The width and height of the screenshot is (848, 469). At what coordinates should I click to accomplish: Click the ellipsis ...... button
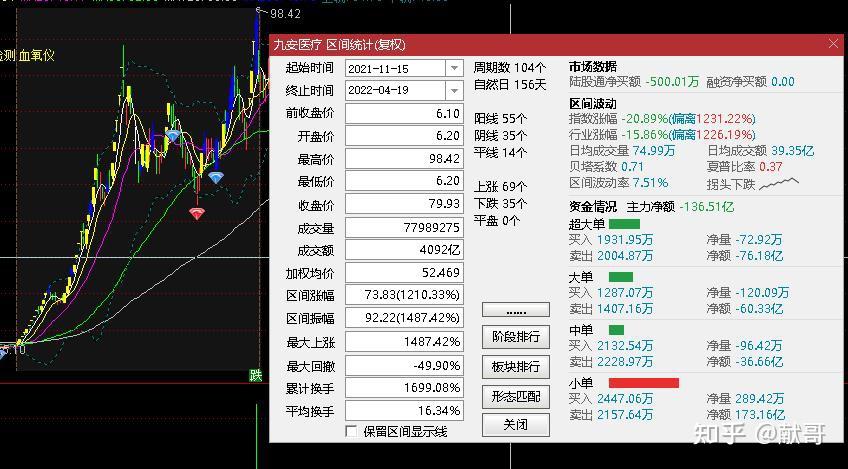516,310
